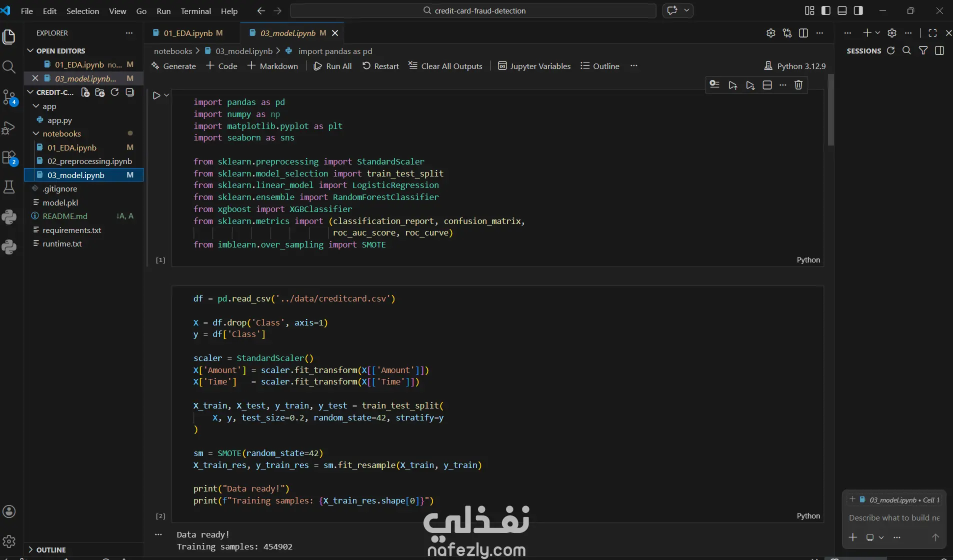Maximize the chat panel
Screen dimensions: 953x560
tap(932, 33)
